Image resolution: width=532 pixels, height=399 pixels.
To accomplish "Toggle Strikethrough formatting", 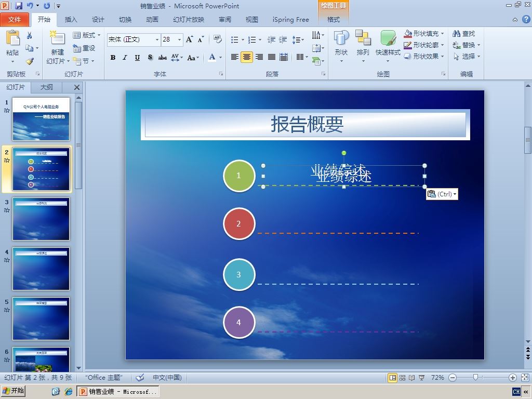I will (x=163, y=58).
